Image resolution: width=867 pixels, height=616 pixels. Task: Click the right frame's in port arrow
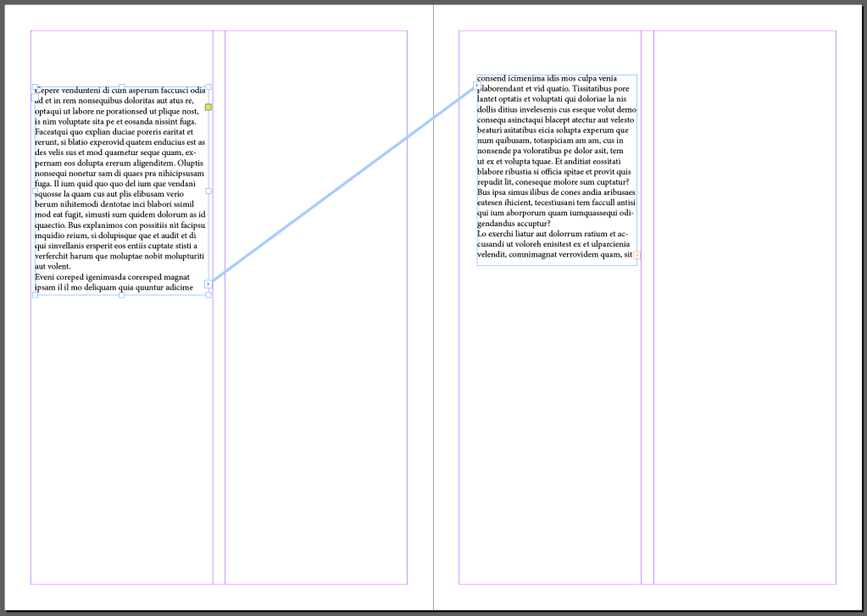point(477,85)
